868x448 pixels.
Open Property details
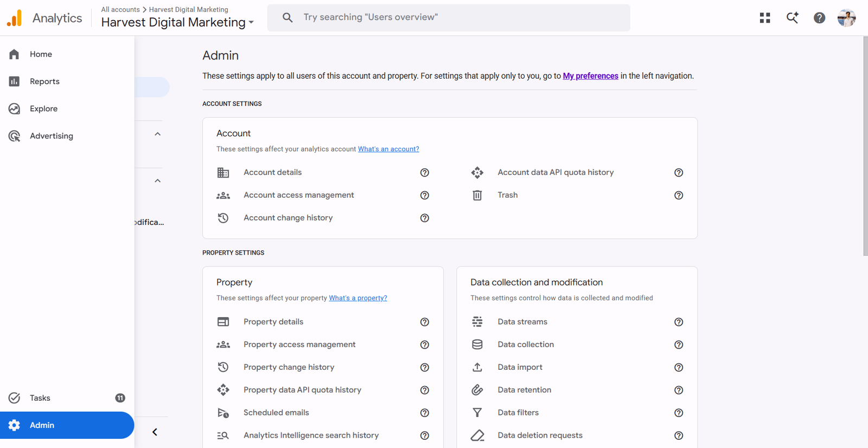coord(273,322)
